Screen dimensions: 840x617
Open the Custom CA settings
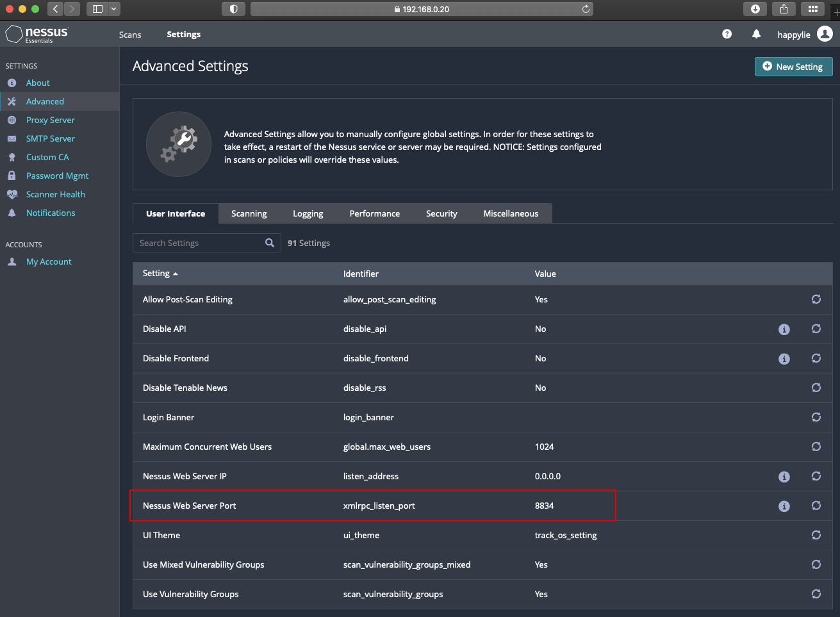(x=47, y=157)
